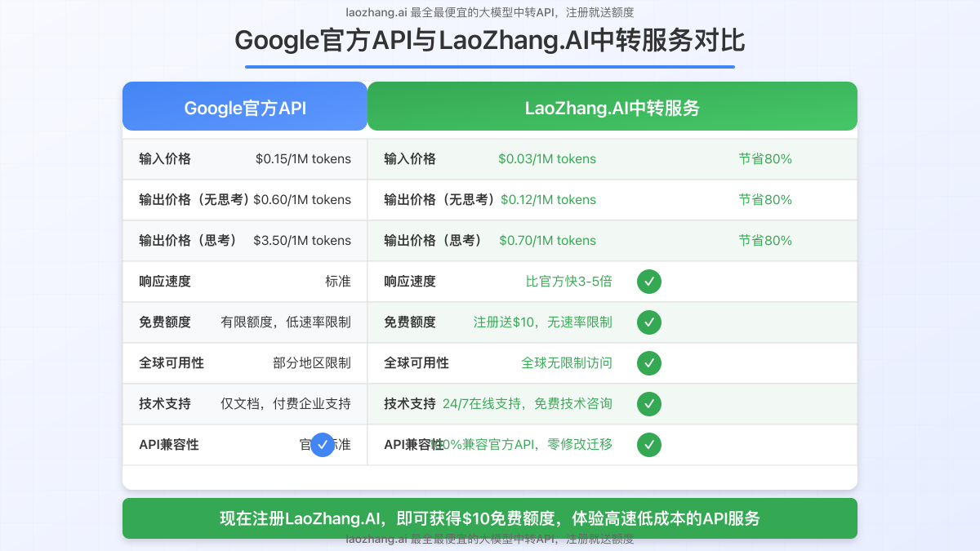Click 全球无限制访问 value
This screenshot has height=551, width=980.
point(567,363)
